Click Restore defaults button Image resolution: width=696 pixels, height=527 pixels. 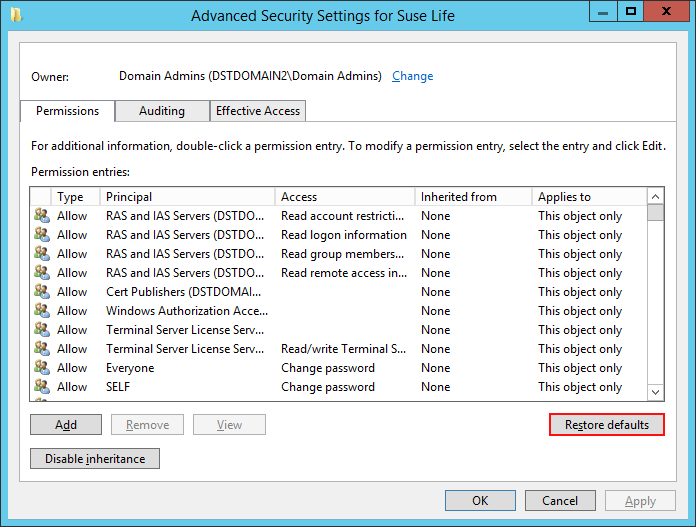click(x=607, y=425)
